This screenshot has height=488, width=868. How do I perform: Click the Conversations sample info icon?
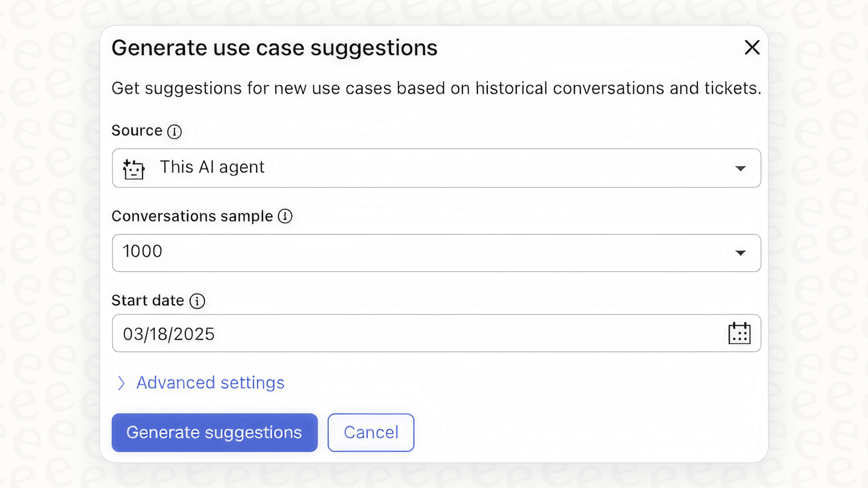point(285,217)
